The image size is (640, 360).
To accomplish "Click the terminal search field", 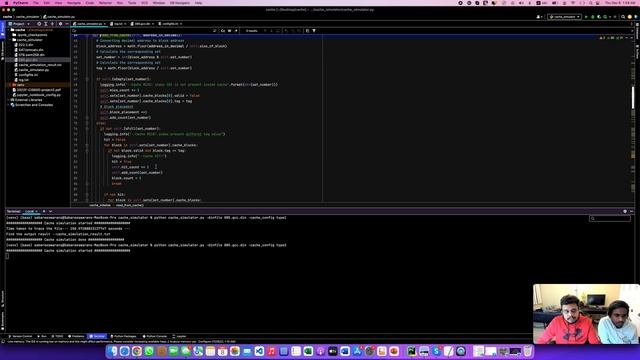I will pyautogui.click(x=610, y=219).
